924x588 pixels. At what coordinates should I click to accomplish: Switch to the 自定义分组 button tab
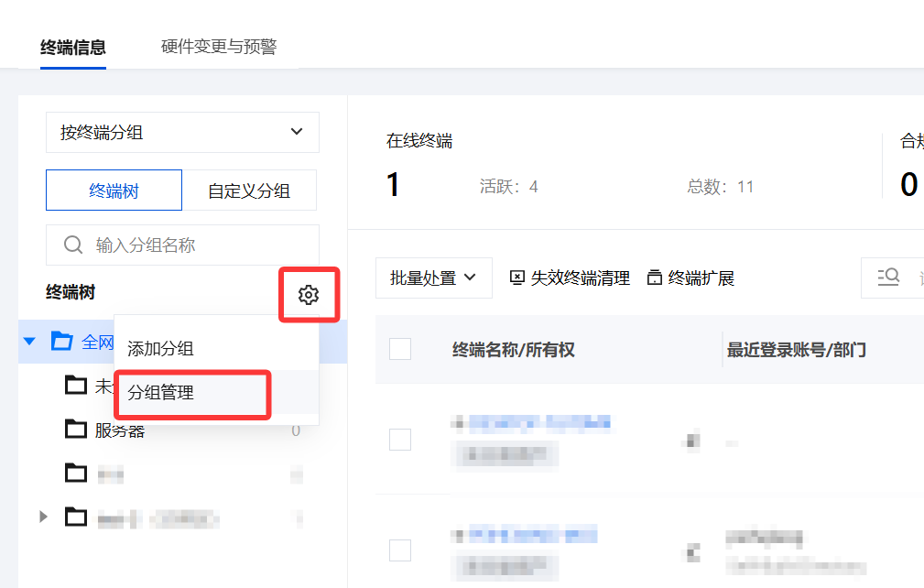249,191
